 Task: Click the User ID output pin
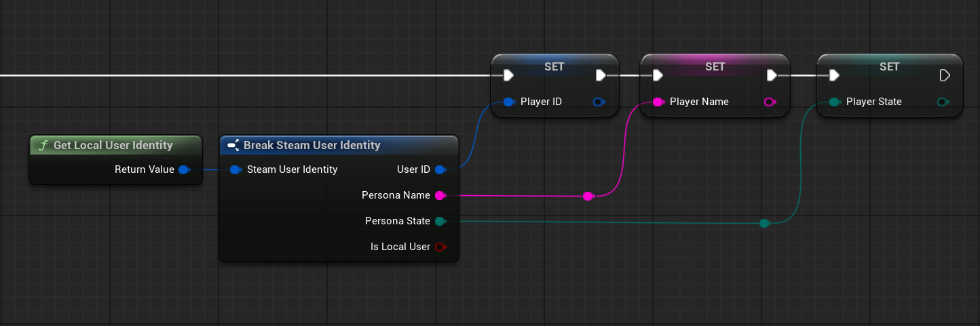(x=440, y=169)
